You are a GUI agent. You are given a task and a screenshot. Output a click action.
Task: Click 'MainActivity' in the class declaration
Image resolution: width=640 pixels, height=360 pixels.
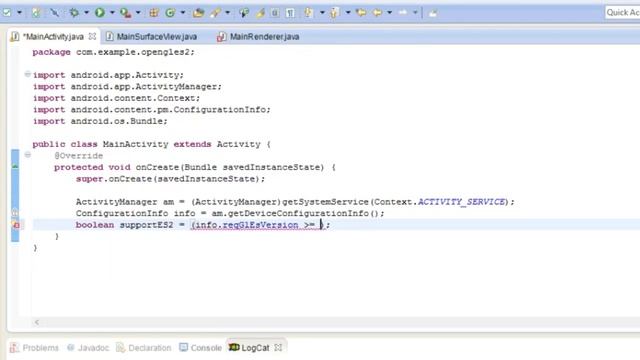(x=136, y=144)
